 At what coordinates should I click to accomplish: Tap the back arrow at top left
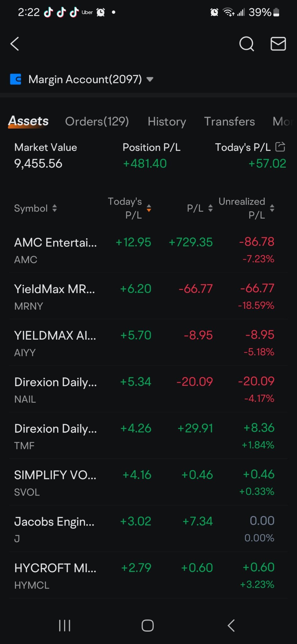click(14, 44)
